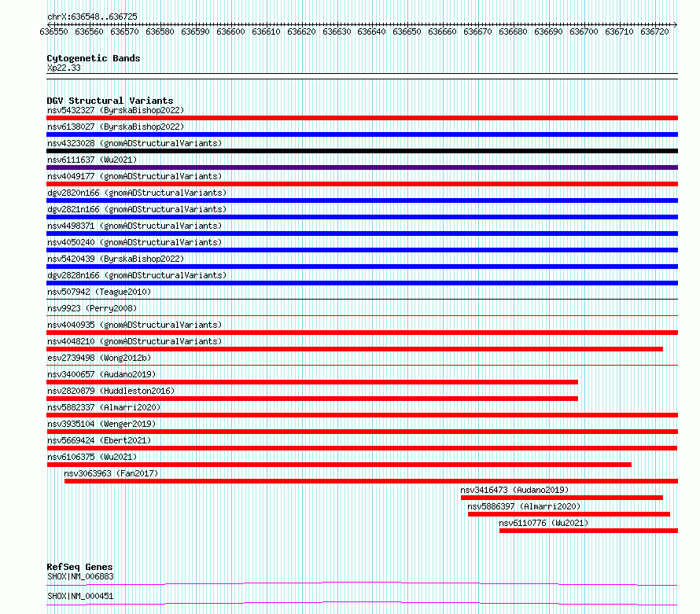Open dgv2821n166 (gnomADStructuralVariants) entry
Viewport: 700px width, 614px height.
point(137,209)
